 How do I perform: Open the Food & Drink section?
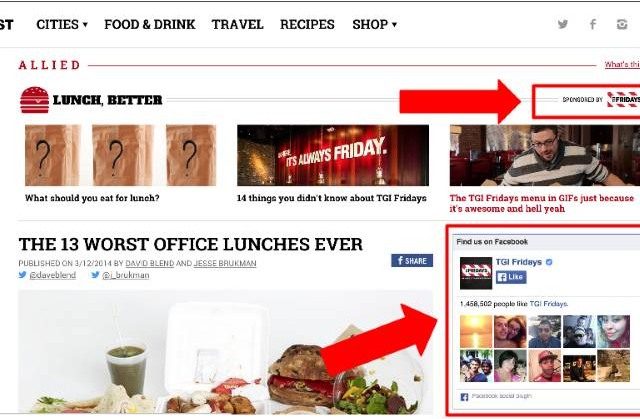pos(150,24)
